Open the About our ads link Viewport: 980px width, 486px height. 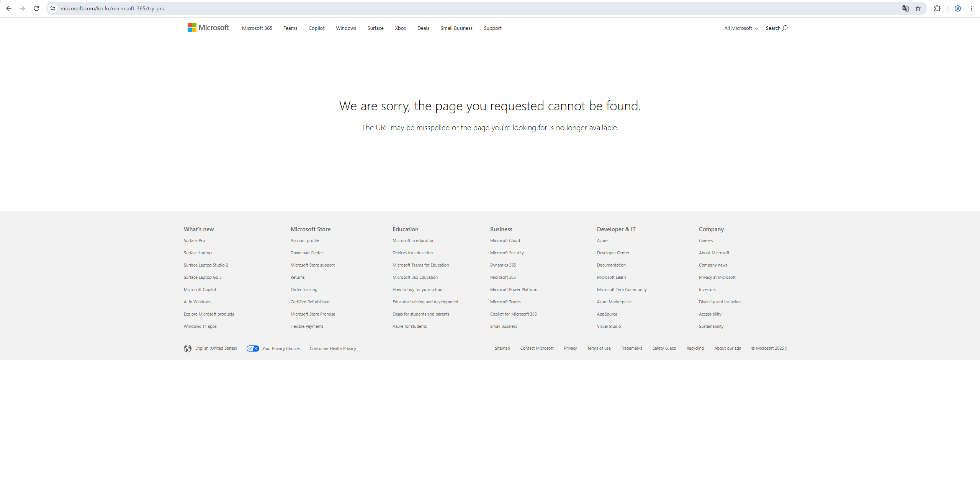[x=727, y=348]
